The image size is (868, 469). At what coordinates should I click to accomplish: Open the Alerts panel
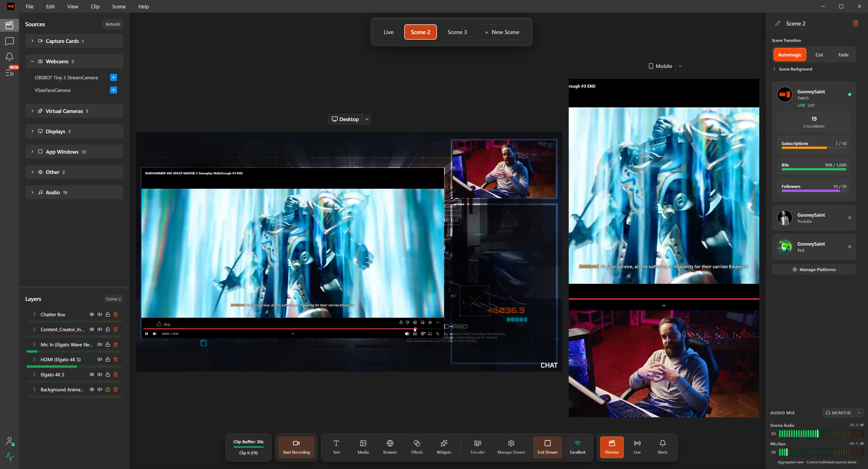click(x=662, y=447)
